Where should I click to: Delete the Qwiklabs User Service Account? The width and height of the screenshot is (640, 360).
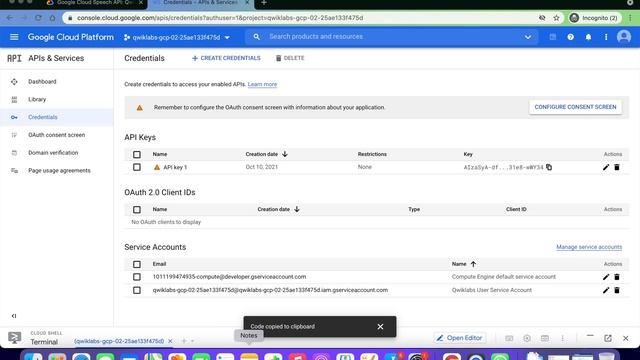pos(617,290)
